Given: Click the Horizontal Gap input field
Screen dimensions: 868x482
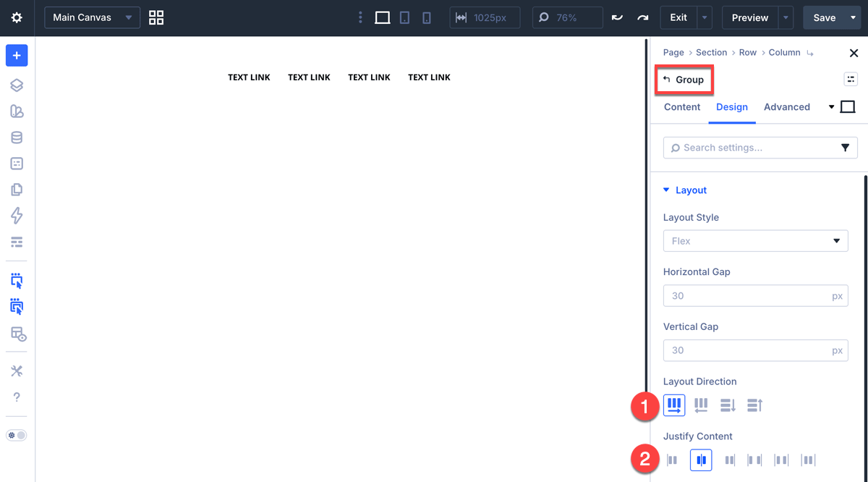Looking at the screenshot, I should tap(755, 296).
